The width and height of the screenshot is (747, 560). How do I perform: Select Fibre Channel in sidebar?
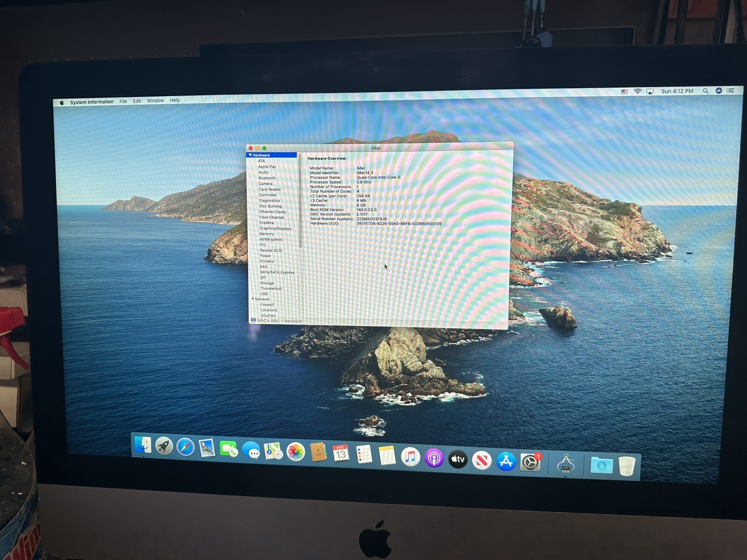pos(271,217)
